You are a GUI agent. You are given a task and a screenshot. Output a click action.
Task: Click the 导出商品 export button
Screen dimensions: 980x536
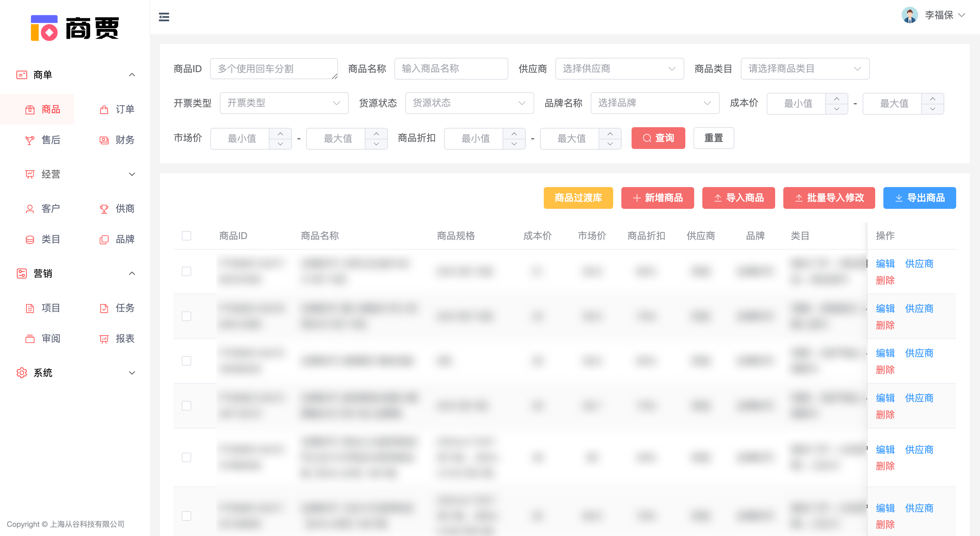[919, 198]
